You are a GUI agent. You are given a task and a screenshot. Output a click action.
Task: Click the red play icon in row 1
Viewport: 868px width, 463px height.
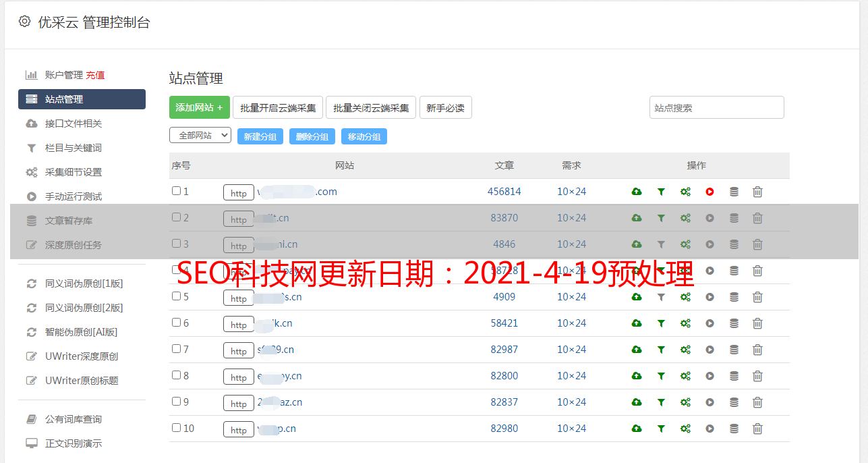click(x=710, y=192)
